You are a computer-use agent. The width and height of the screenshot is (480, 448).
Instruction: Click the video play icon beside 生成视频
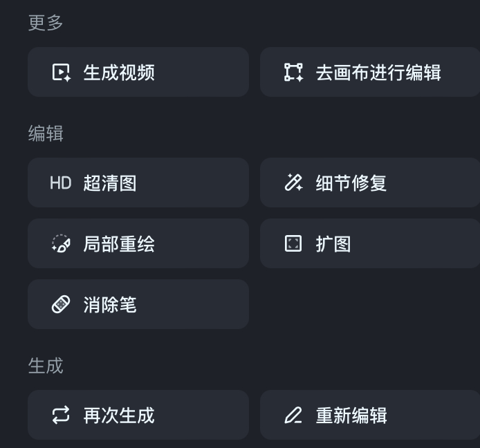[61, 73]
